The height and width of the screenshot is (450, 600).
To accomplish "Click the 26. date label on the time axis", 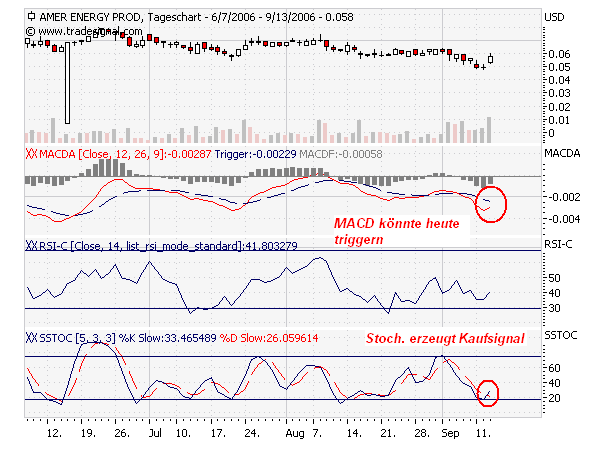I will pos(122,433).
